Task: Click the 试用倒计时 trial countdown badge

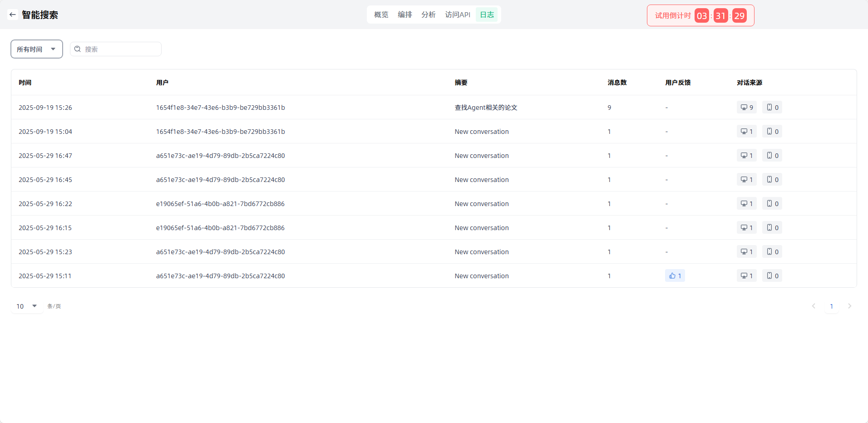Action: pos(700,16)
